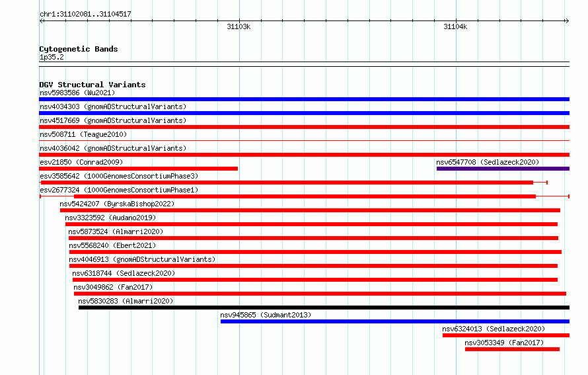588x375 pixels.
Task: Select the nsv3323592 red variant bar
Action: coord(311,224)
